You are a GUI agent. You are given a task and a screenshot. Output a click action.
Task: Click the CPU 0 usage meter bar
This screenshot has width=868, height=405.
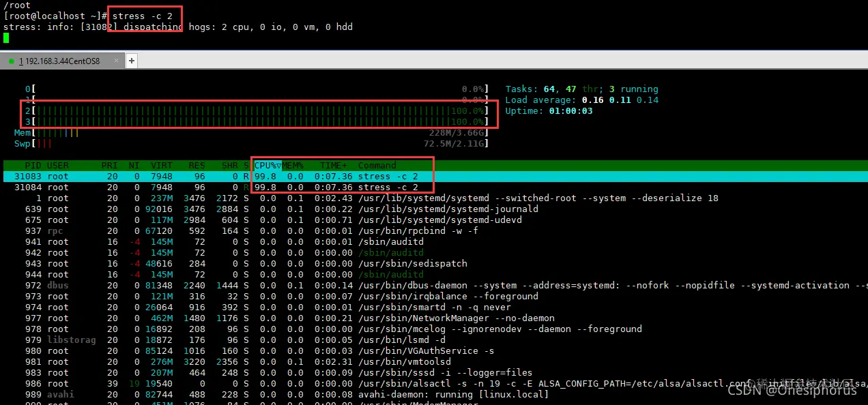[257, 89]
